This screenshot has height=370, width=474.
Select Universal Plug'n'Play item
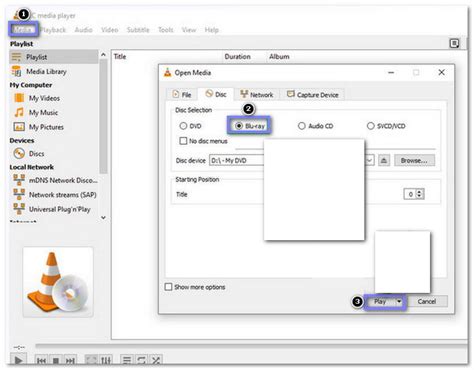(55, 209)
